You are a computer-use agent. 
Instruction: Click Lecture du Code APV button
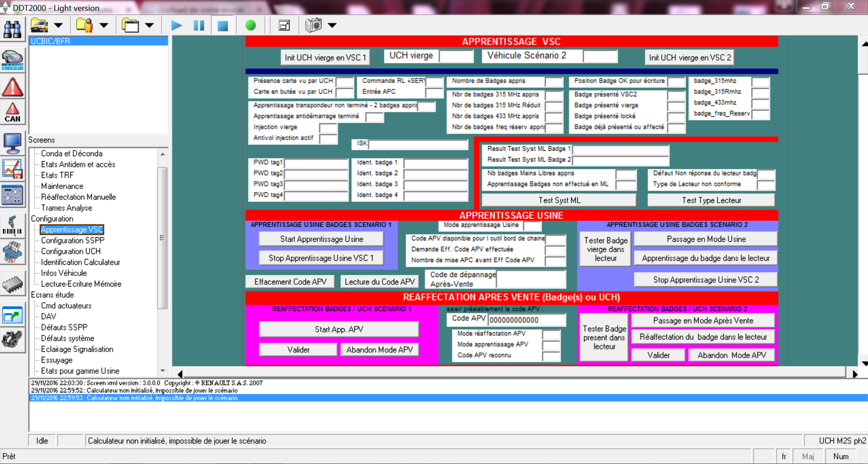point(380,282)
